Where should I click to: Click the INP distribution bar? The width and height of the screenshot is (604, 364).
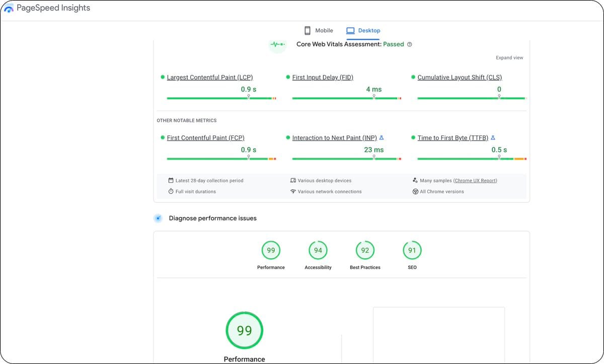pos(347,159)
